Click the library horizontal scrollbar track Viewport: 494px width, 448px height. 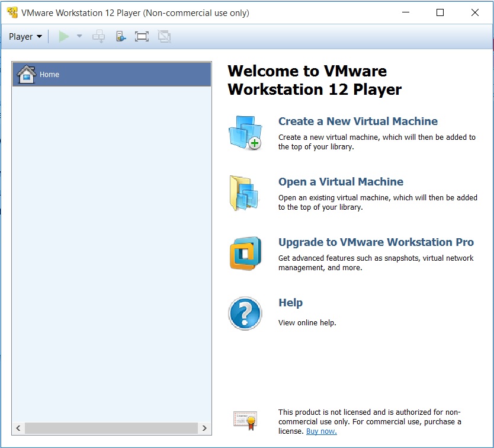pyautogui.click(x=111, y=428)
